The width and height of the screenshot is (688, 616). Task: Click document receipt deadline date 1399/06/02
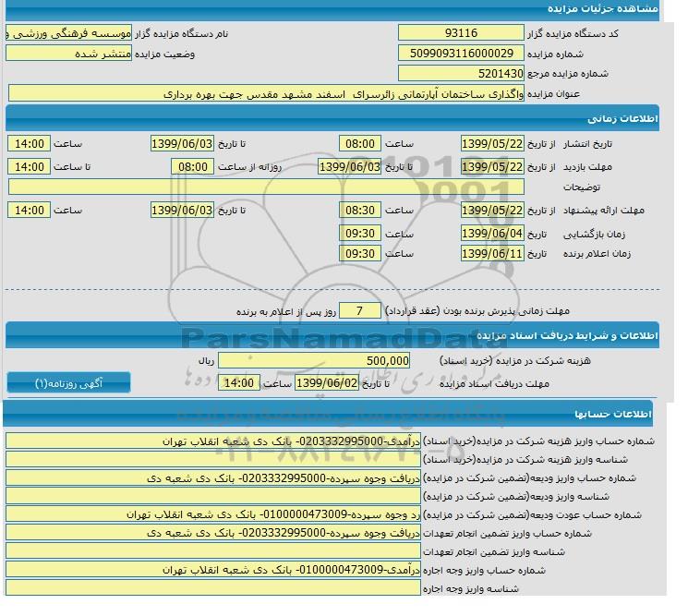(327, 383)
